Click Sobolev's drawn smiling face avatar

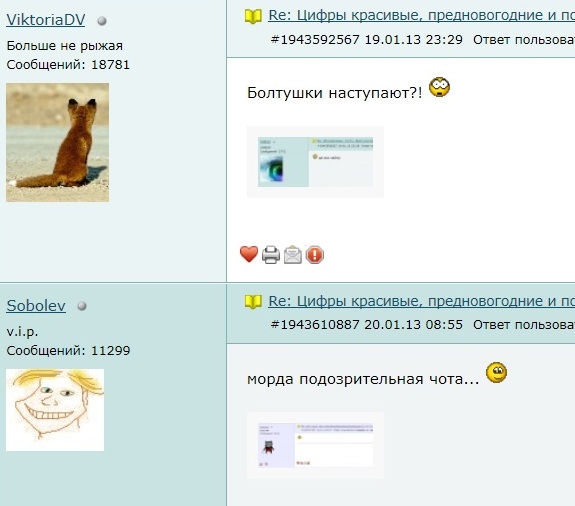pyautogui.click(x=55, y=410)
